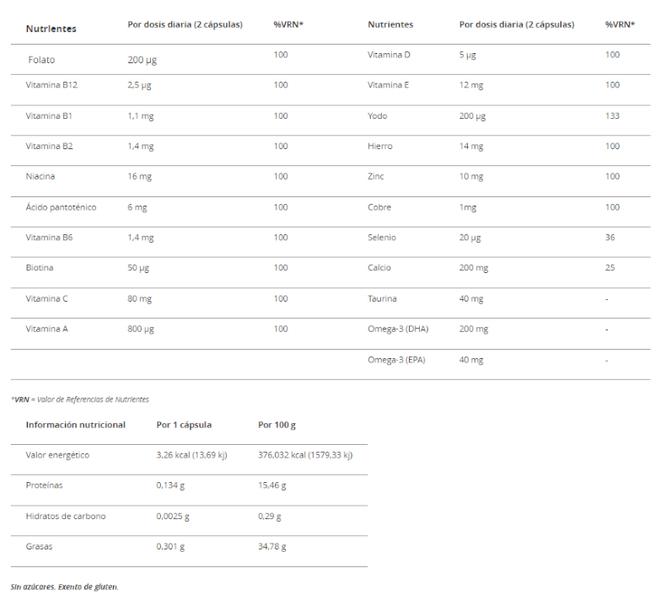Select the Taurina row label
Image resolution: width=666 pixels, height=600 pixels.
(x=383, y=299)
